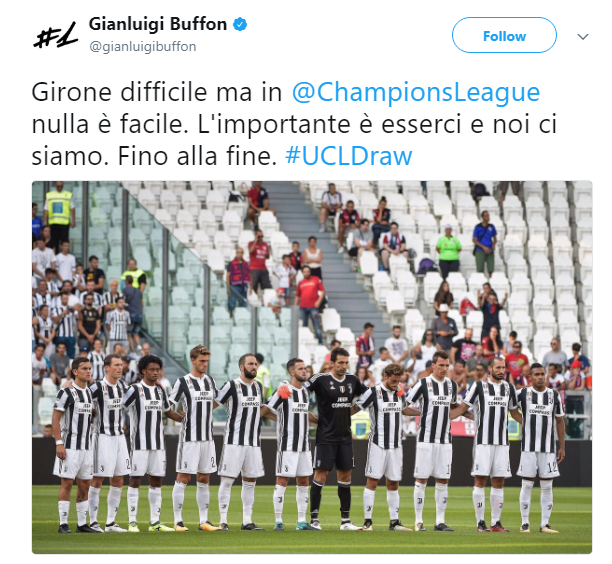Screen dimensions: 612x564
Task: Click the standing fan in the blue shirt
Action: [x=484, y=242]
